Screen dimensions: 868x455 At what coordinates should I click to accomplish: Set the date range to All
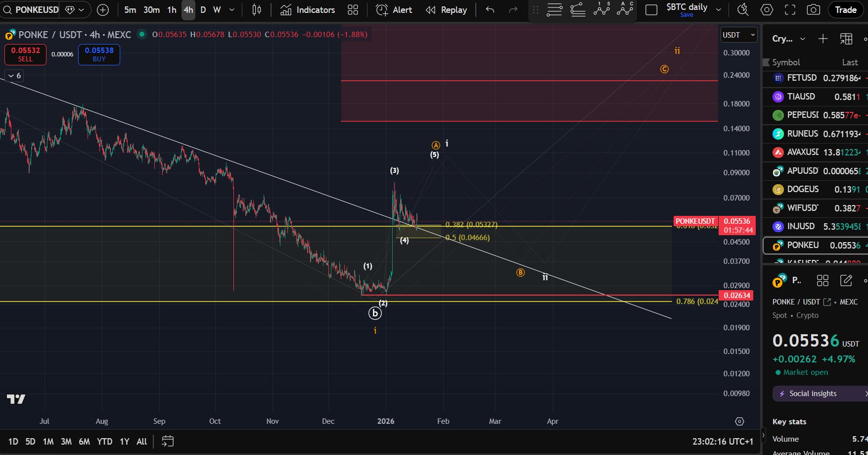click(x=141, y=442)
